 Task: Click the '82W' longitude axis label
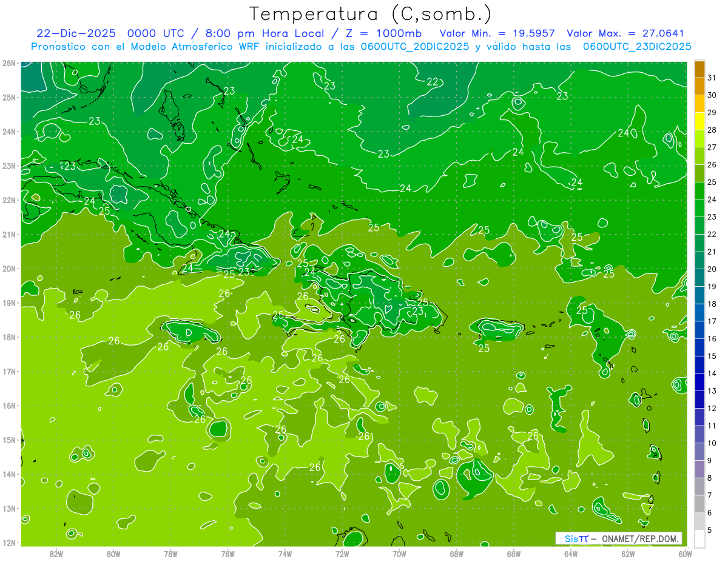coord(56,554)
